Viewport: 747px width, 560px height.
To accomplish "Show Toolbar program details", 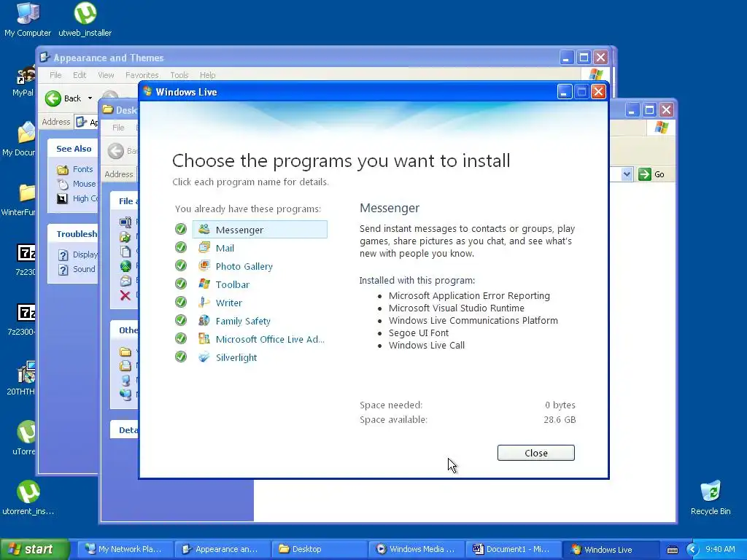I will pyautogui.click(x=233, y=284).
